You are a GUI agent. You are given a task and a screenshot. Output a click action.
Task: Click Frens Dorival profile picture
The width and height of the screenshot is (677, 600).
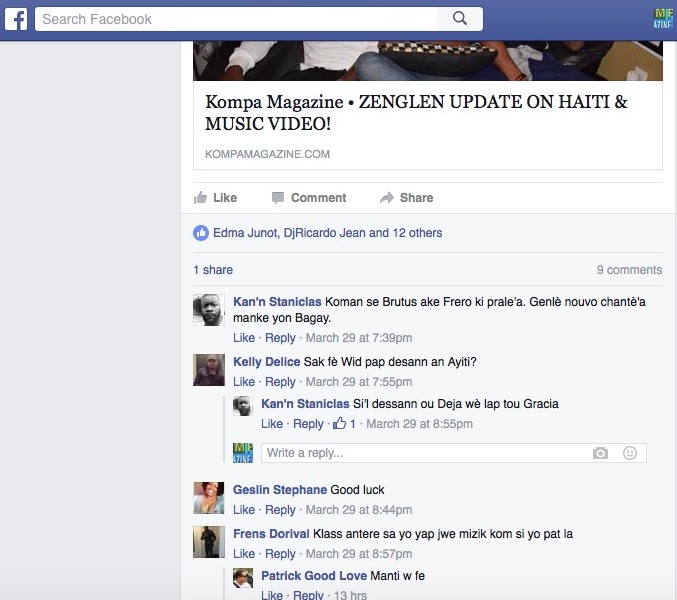pyautogui.click(x=209, y=542)
